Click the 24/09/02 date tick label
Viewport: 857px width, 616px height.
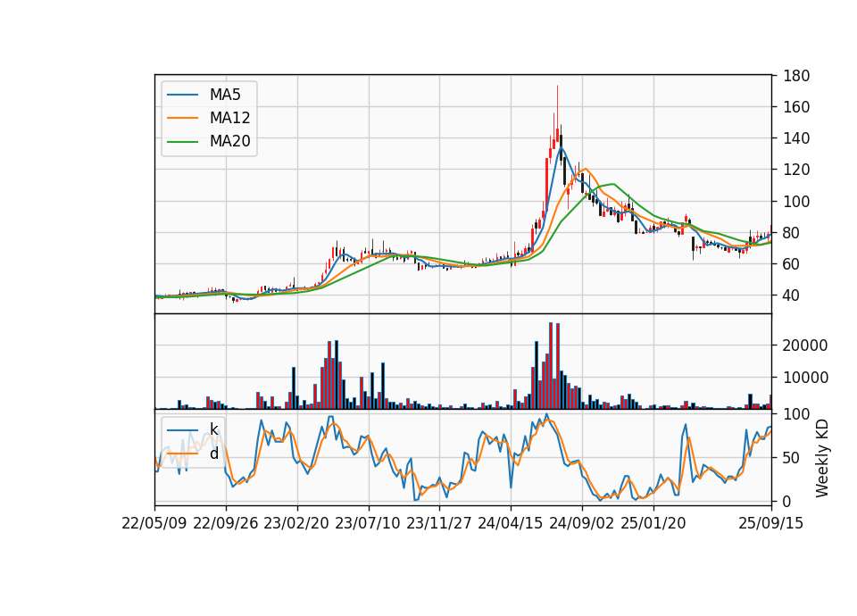tap(581, 524)
